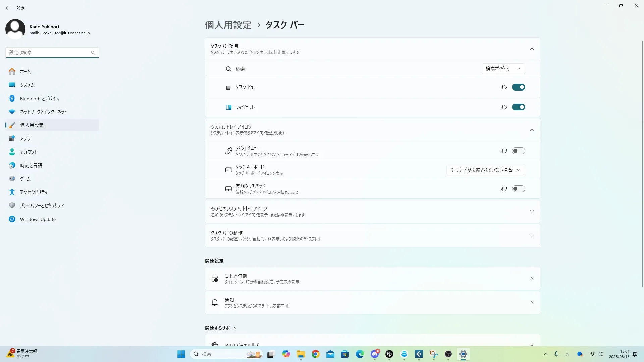Select ネットワークとインターネット in the sidebar
The height and width of the screenshot is (362, 644).
coord(44,112)
